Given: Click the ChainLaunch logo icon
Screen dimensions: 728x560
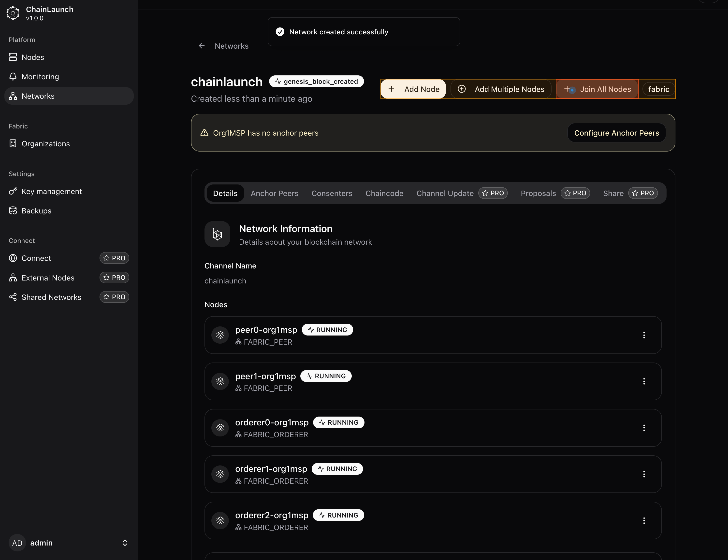Looking at the screenshot, I should point(13,13).
